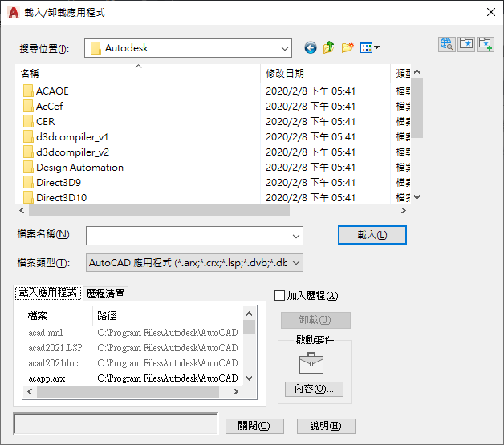Go up one folder level icon
This screenshot has width=504, height=445.
tap(328, 48)
